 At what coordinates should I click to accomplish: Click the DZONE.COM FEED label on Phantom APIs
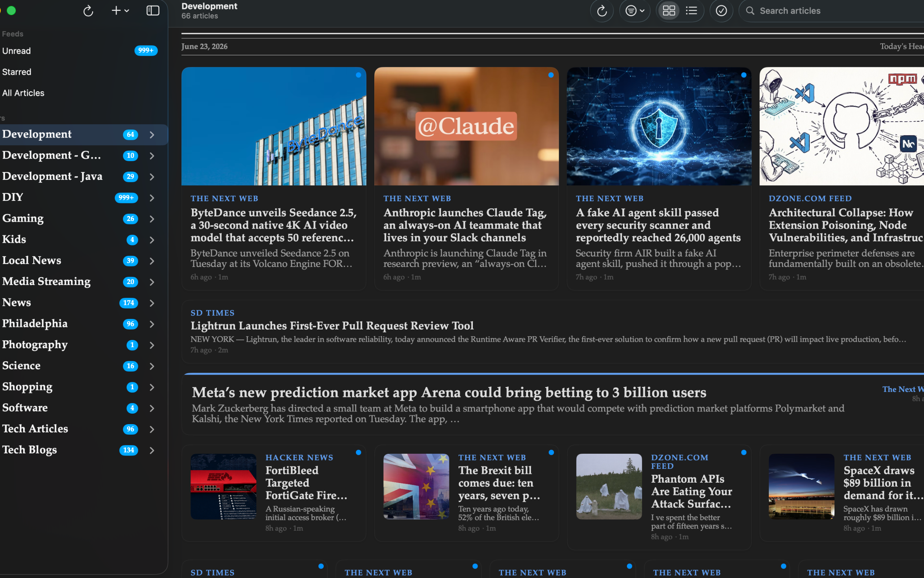coord(680,462)
